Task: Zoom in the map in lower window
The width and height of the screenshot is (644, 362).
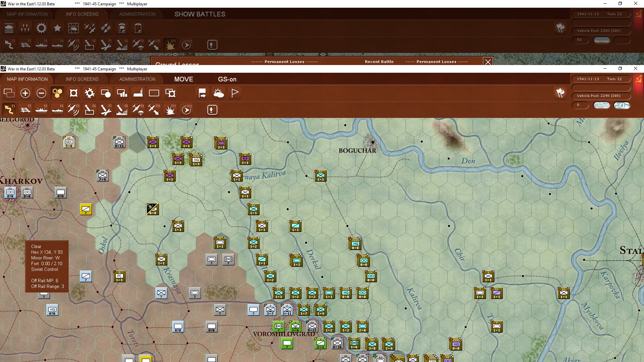Action: [25, 93]
